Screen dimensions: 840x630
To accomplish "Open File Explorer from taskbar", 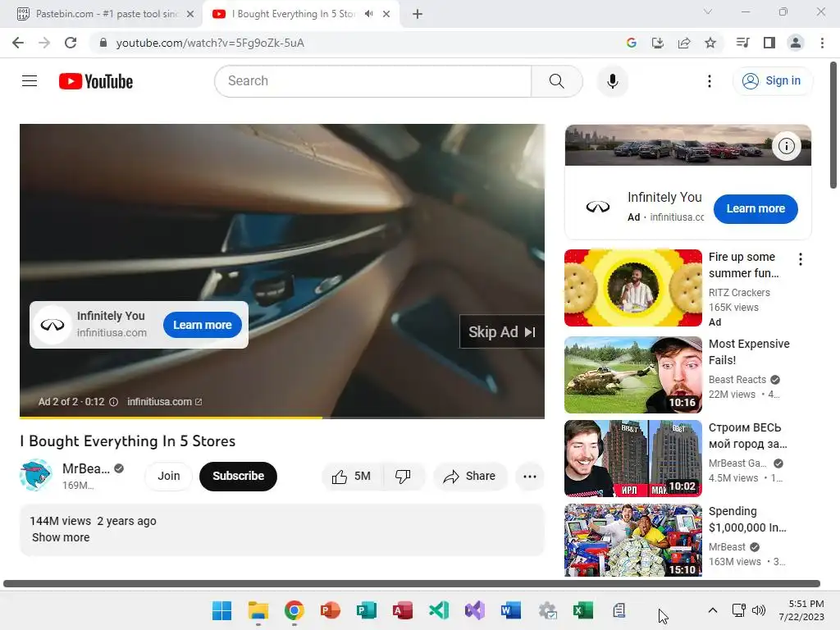I will click(258, 610).
